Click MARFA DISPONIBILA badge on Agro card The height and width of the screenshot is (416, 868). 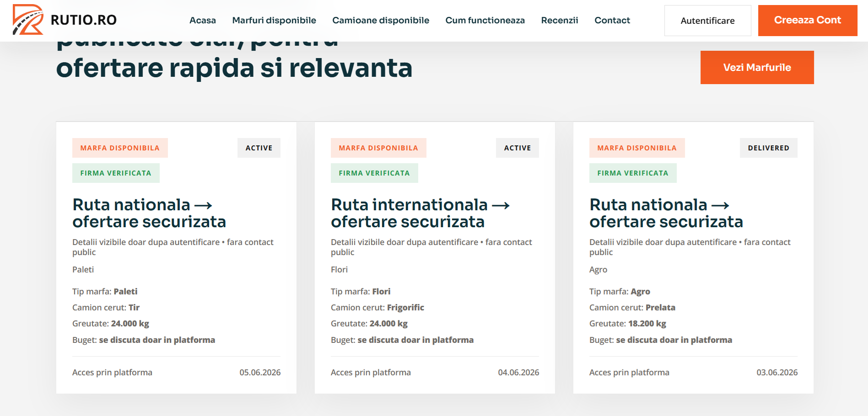click(x=637, y=148)
